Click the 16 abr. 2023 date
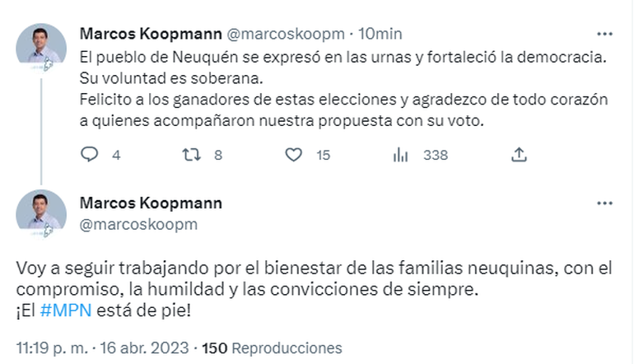Image resolution: width=634 pixels, height=364 pixels. click(x=142, y=348)
